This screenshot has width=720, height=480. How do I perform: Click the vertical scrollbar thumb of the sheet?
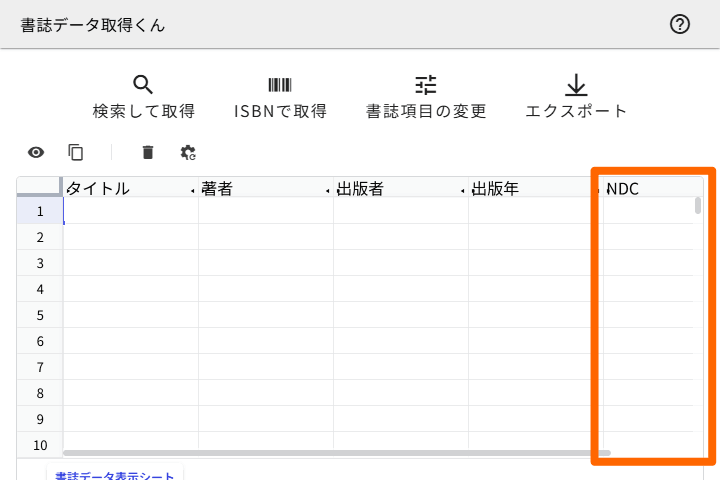tap(698, 206)
